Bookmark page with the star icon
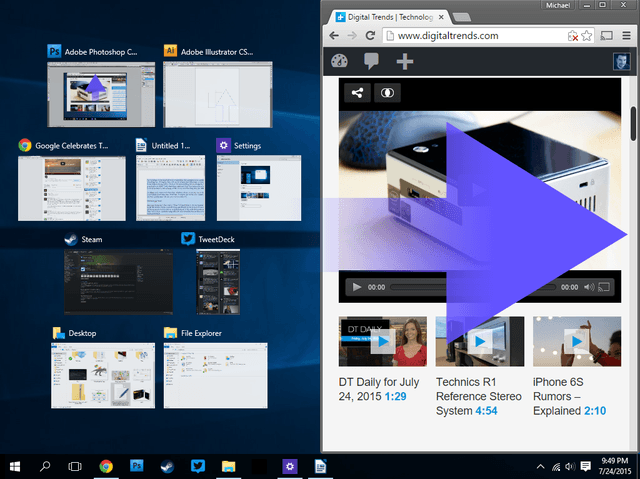This screenshot has height=479, width=640. pyautogui.click(x=587, y=36)
